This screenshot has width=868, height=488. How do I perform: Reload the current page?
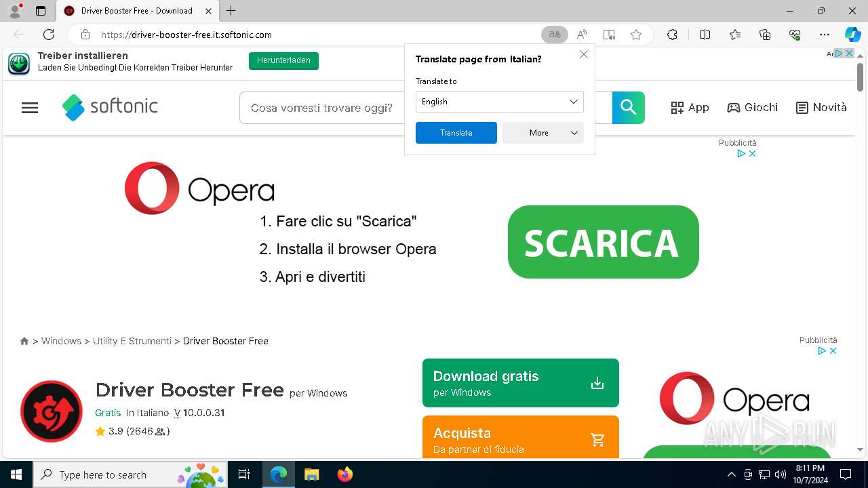(x=49, y=35)
